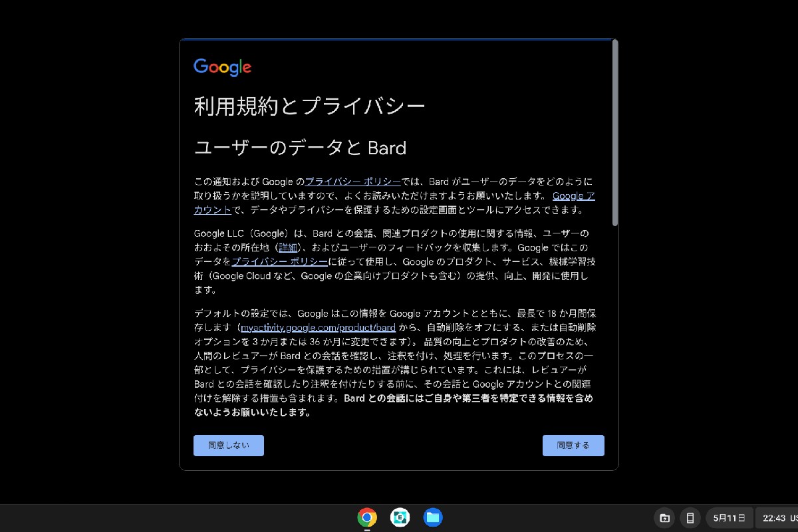Open the US keyboard indicator
The image size is (798, 532).
(794, 517)
